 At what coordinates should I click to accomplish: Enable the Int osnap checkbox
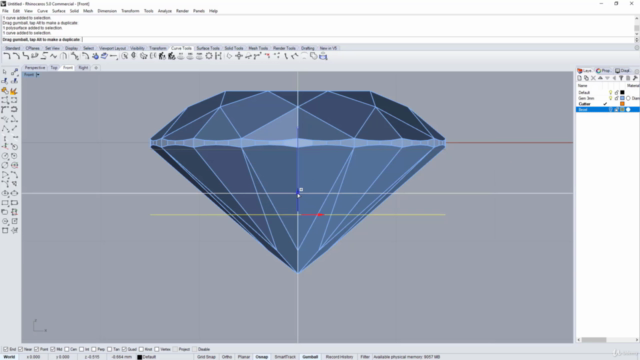pos(81,349)
